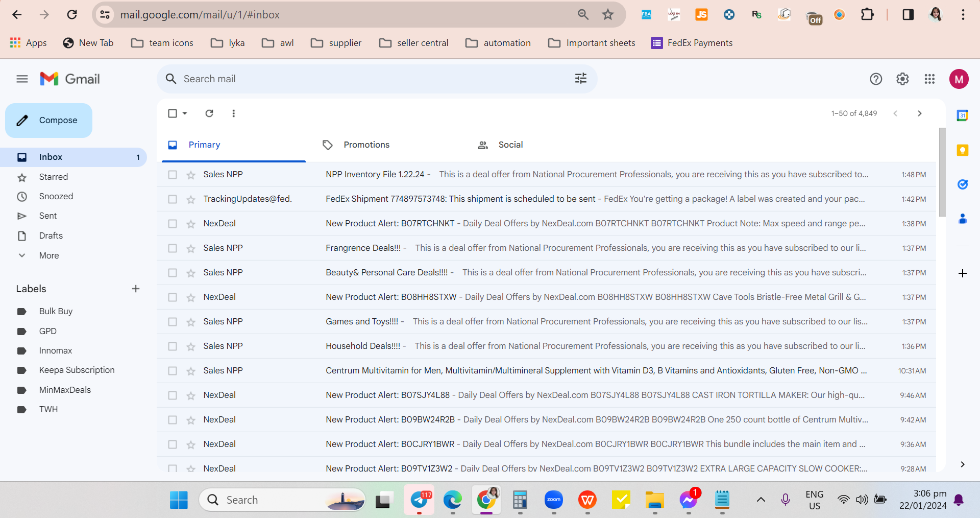Open Telegram from the taskbar
Viewport: 980px width, 518px height.
420,500
